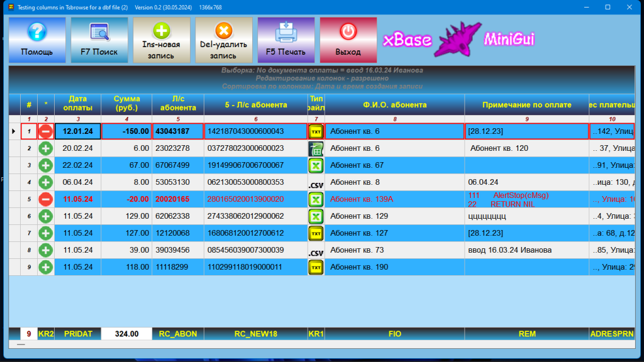Click the note with AlertStop(cMsg) text
The width and height of the screenshot is (644, 362).
526,199
